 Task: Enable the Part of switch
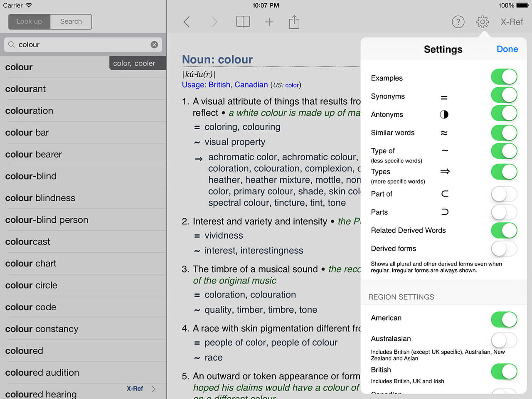504,194
